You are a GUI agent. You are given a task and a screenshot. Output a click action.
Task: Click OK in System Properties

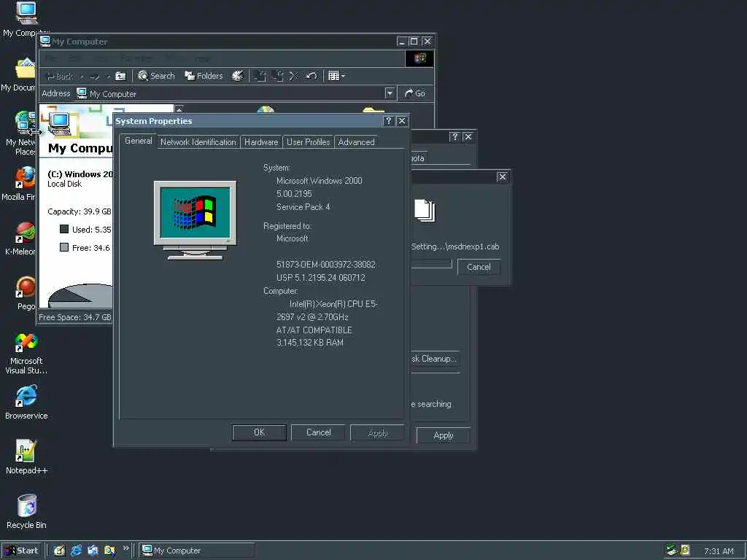click(x=259, y=432)
